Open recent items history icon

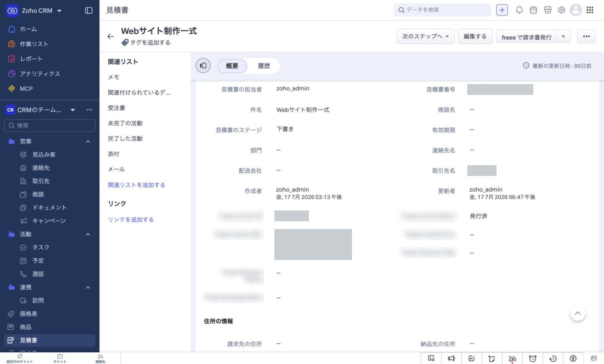point(553,358)
